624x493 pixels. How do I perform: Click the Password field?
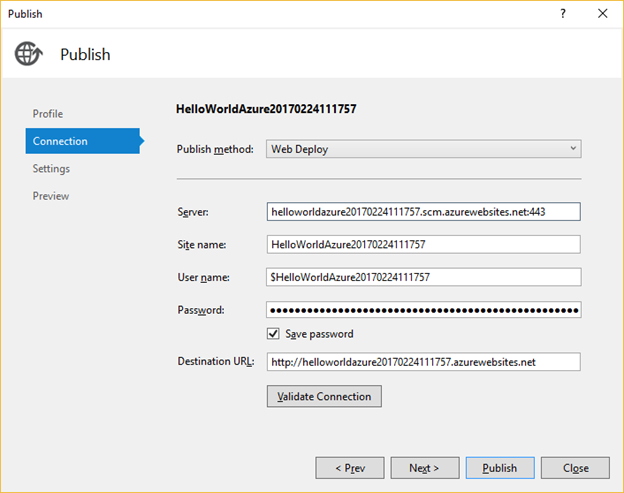click(x=423, y=310)
